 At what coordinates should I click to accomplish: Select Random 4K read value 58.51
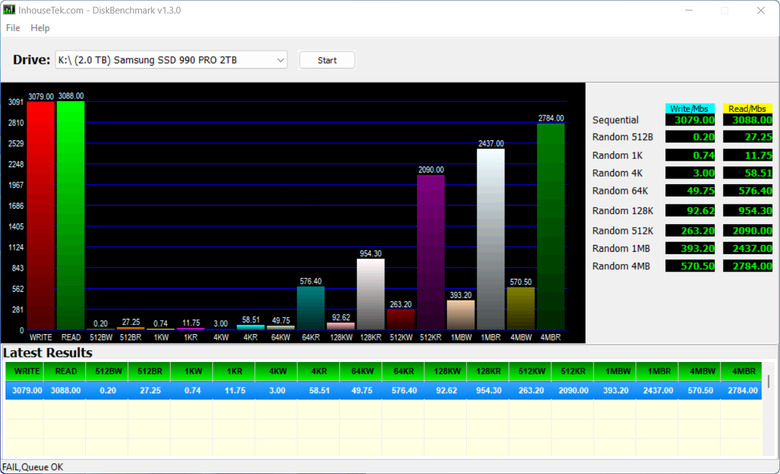[748, 173]
